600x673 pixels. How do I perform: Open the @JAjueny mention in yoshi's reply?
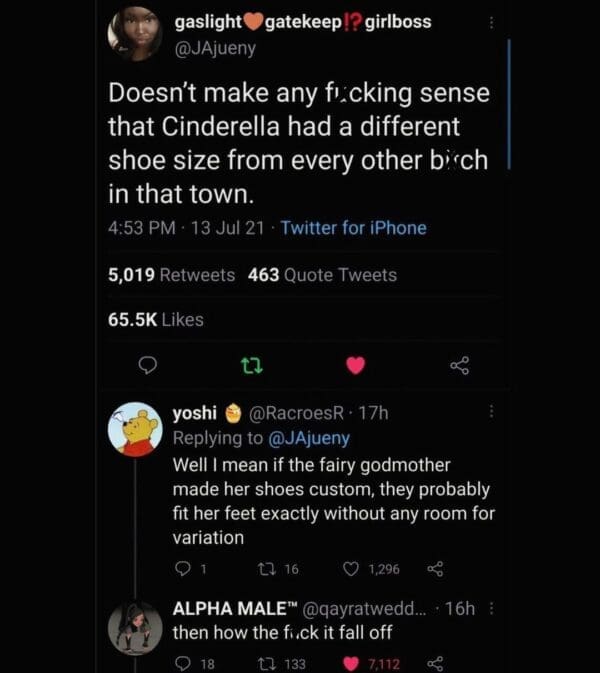(x=307, y=438)
